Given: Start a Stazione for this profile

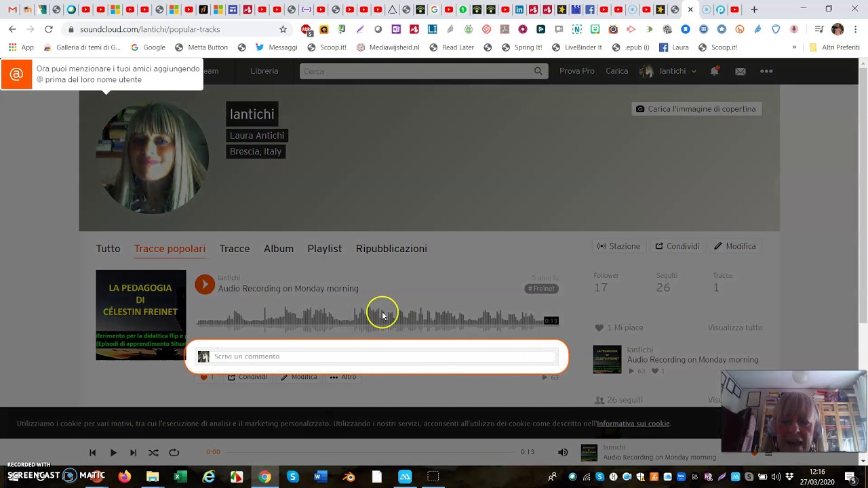Looking at the screenshot, I should [x=618, y=246].
